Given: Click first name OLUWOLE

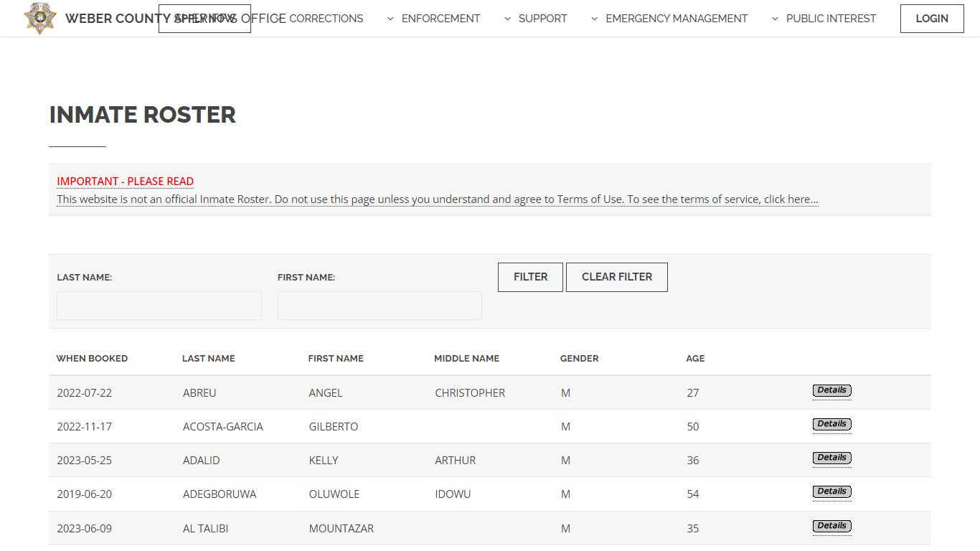Looking at the screenshot, I should click(334, 494).
